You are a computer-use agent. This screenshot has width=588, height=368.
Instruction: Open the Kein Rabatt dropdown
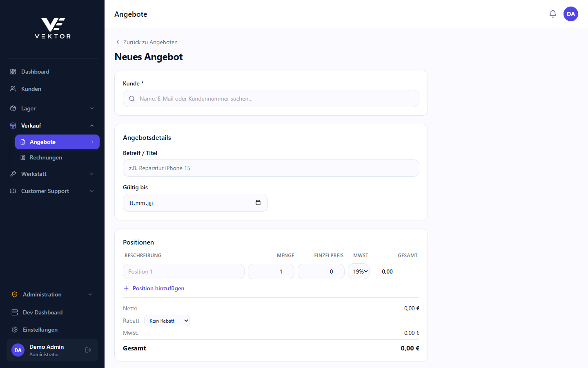coord(167,321)
